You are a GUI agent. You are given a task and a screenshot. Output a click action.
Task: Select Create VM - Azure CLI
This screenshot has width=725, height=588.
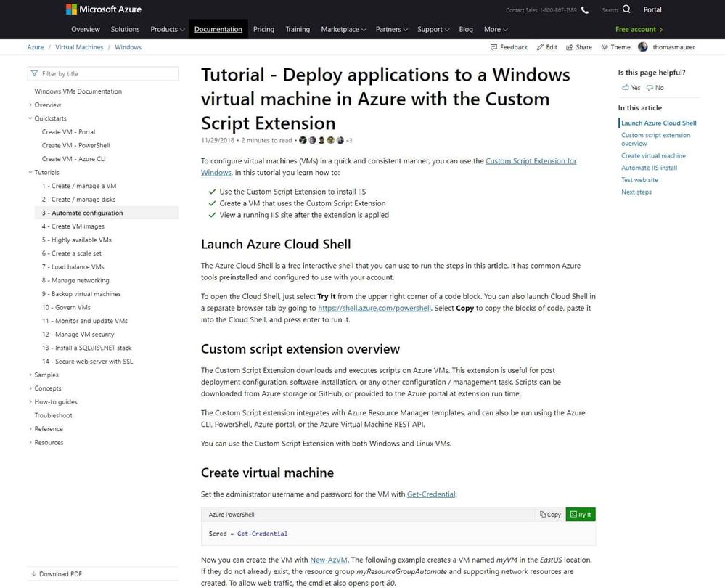pyautogui.click(x=73, y=158)
